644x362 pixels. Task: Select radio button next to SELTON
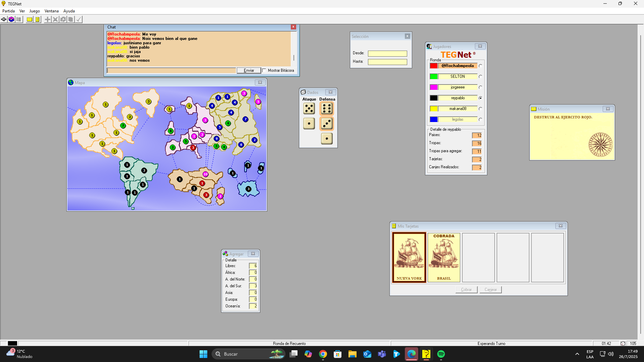pyautogui.click(x=481, y=77)
